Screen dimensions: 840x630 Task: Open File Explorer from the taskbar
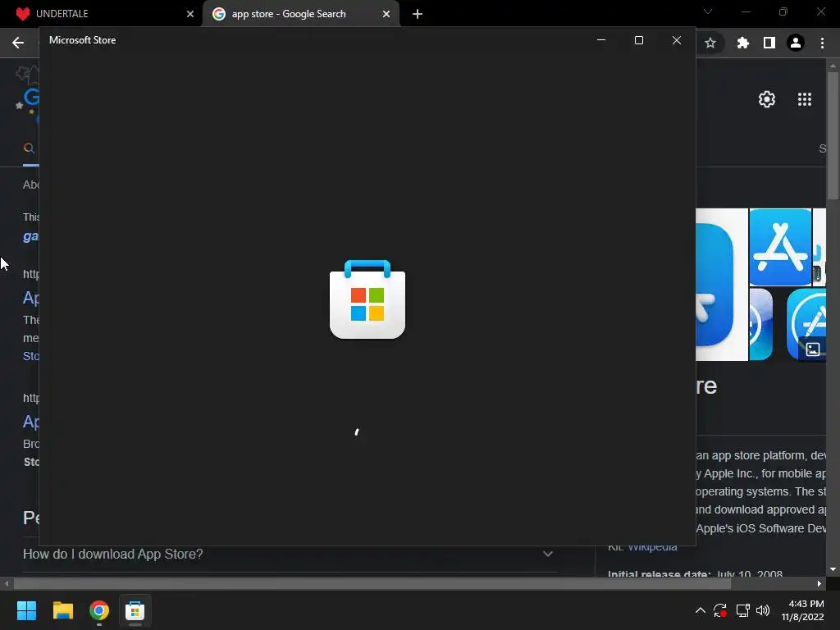coord(62,610)
